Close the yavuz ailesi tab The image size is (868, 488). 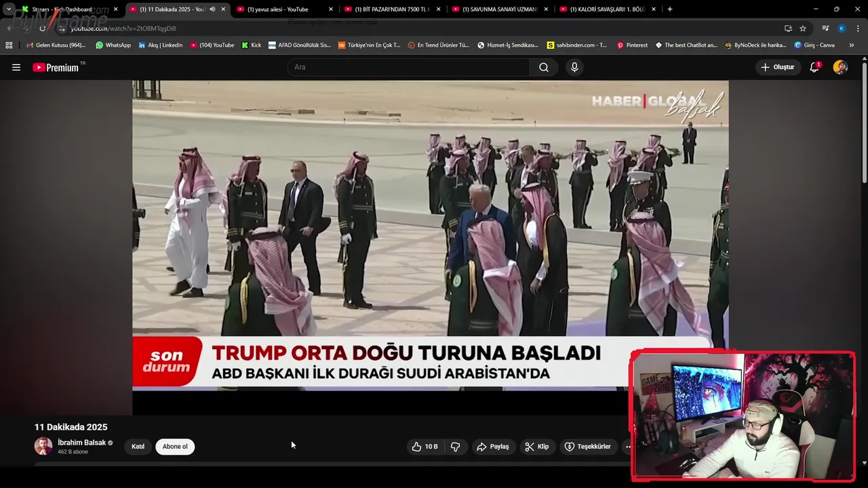point(331,9)
